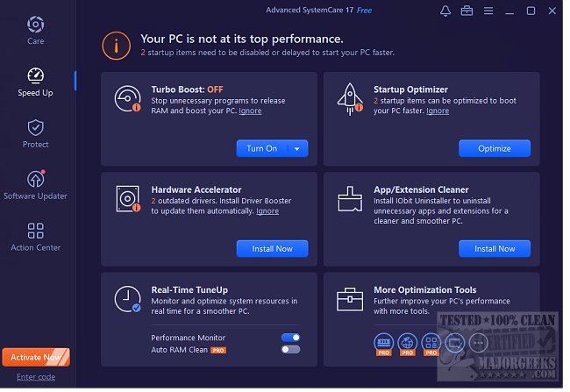The height and width of the screenshot is (392, 570).
Task: Click the Real-Time TuneUp clock icon
Action: [x=128, y=299]
